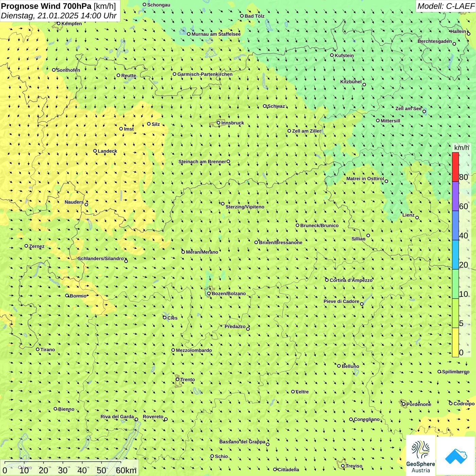The height and width of the screenshot is (476, 476).
Task: Click the Reutte label
Action: click(x=129, y=75)
